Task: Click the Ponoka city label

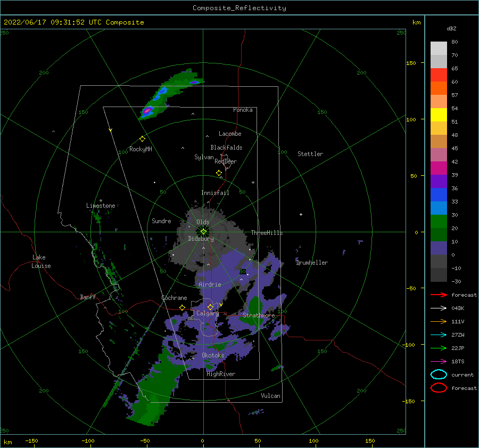Action: (243, 110)
